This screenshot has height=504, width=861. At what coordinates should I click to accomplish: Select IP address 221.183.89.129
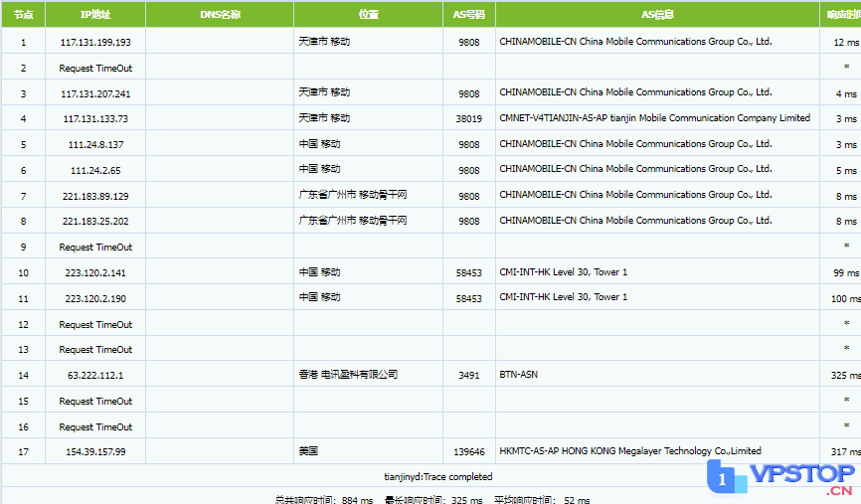95,196
